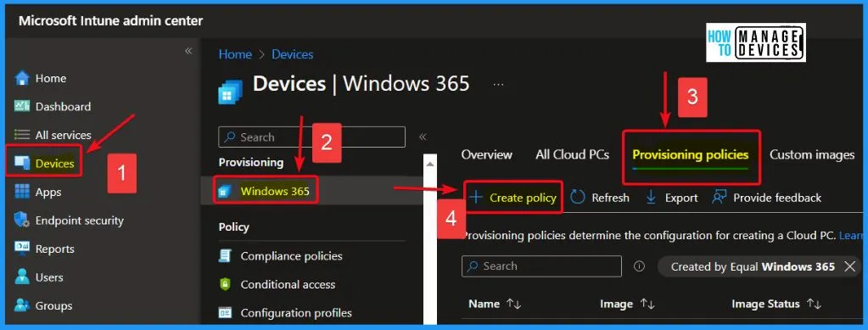Click the Provide feedback person icon
This screenshot has width=868, height=330.
coord(719,197)
